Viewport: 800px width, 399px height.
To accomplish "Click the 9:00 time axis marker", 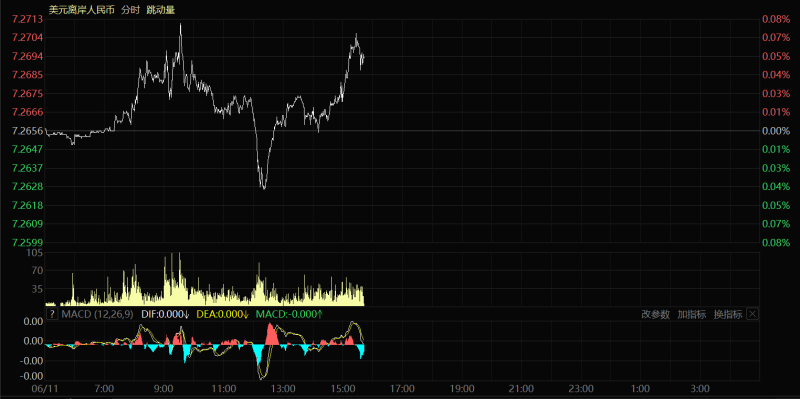I will coord(164,389).
